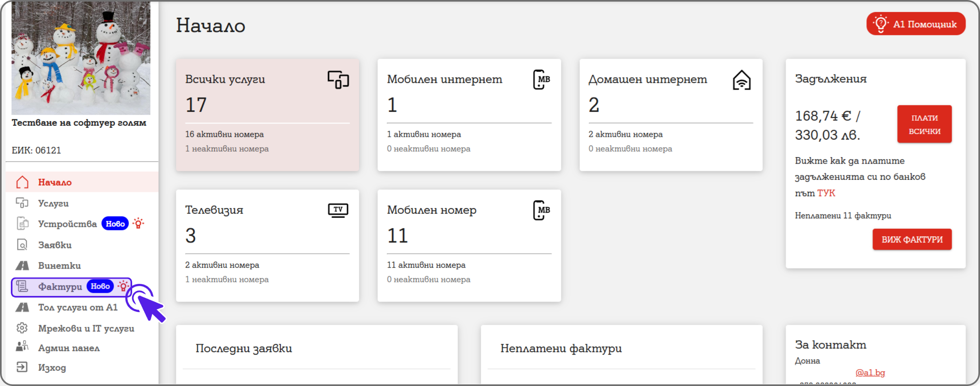Screen dimensions: 980x386
Task: Click the magnifier document icon for Заявки
Action: coord(22,244)
